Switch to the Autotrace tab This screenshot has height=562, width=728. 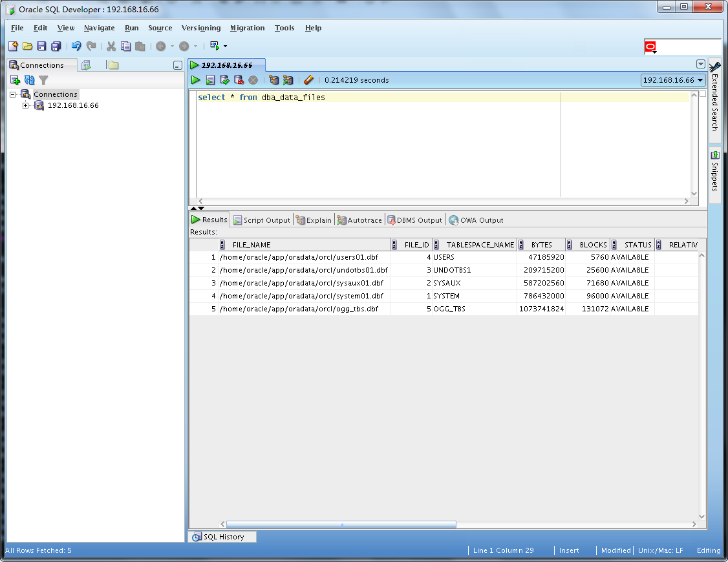click(359, 220)
